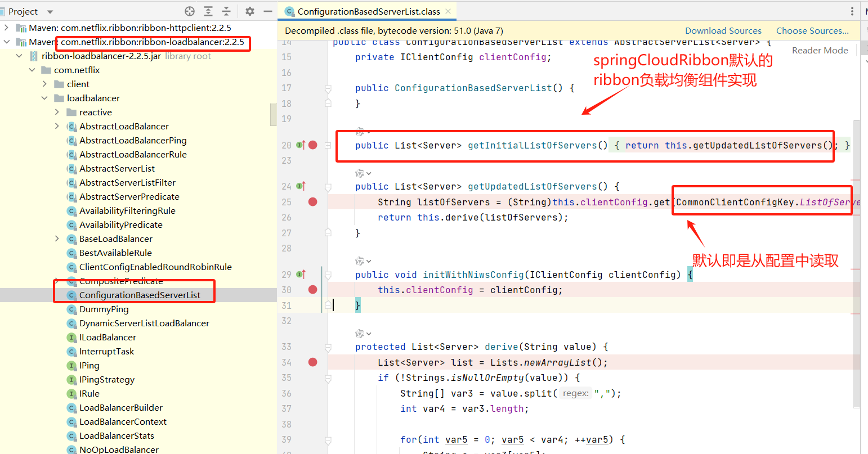Toggle the breakpoint on line 20

(313, 145)
